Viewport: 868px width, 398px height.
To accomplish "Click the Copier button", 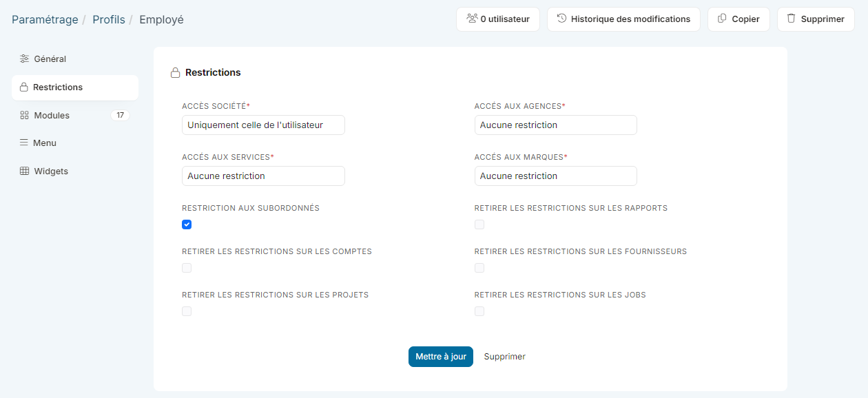I will tap(738, 19).
